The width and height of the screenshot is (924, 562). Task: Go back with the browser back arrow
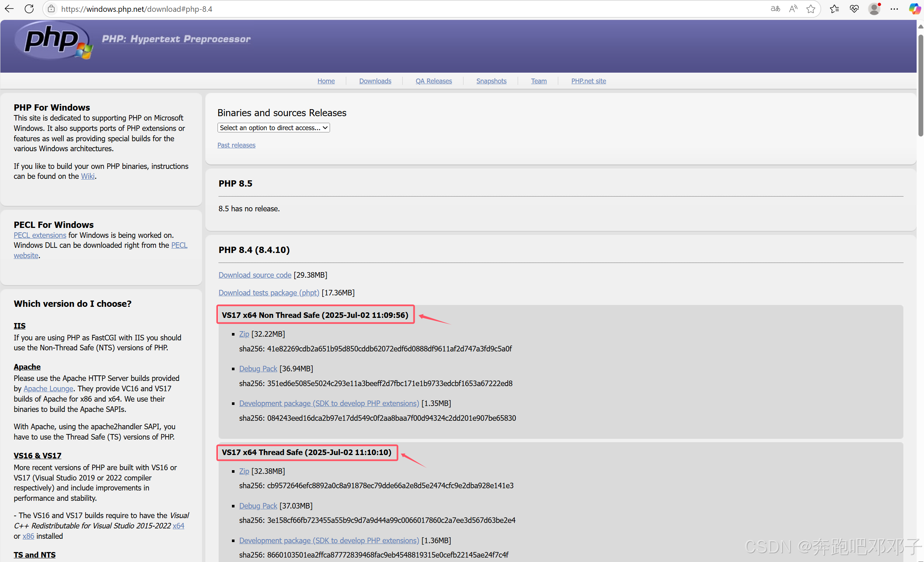coord(9,8)
